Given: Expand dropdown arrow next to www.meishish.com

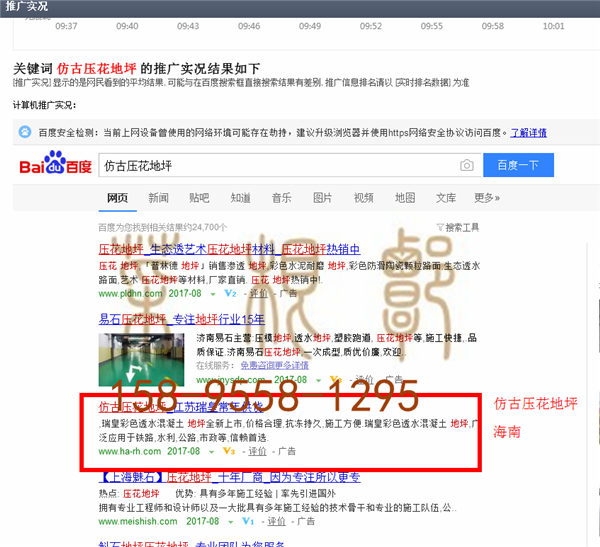Looking at the screenshot, I should pos(230,522).
